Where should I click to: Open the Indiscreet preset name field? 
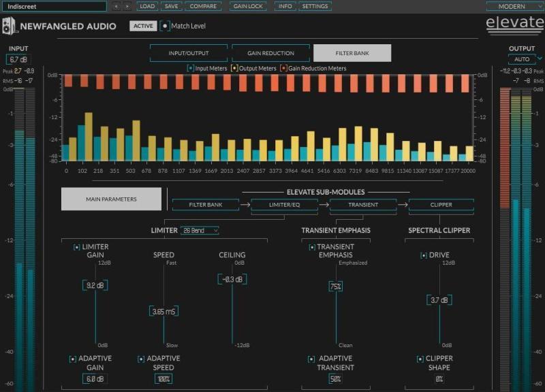pyautogui.click(x=56, y=6)
